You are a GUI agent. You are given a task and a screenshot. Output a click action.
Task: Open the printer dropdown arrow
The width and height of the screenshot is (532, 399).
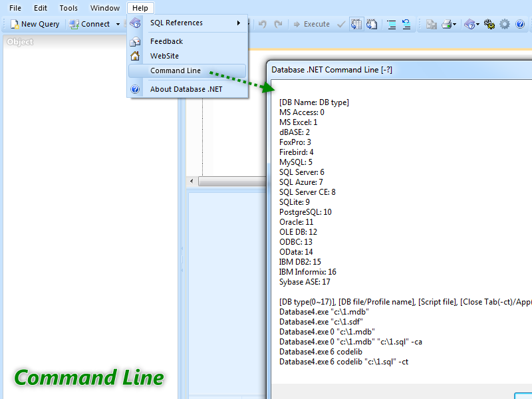(x=455, y=24)
